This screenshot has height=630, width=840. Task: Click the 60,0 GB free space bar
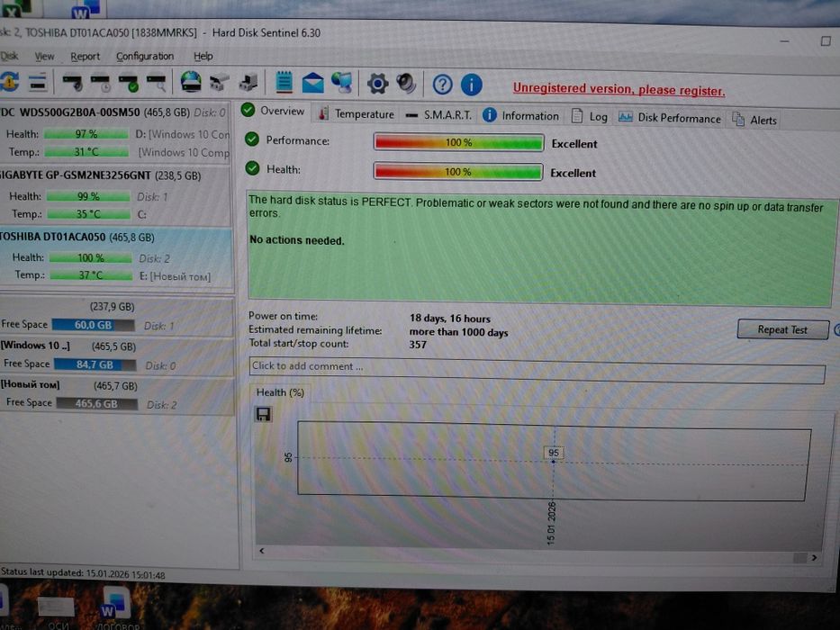click(94, 325)
